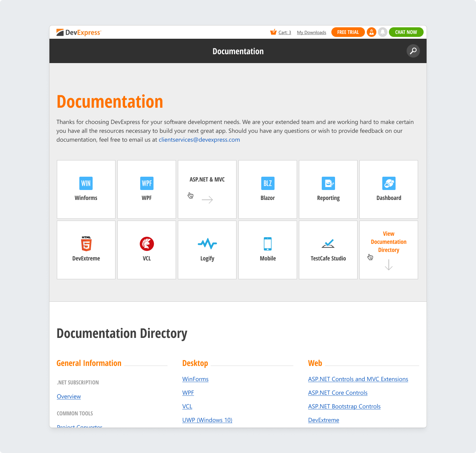Click the DevExpress logo
Screen dimensions: 476x453
pos(79,32)
